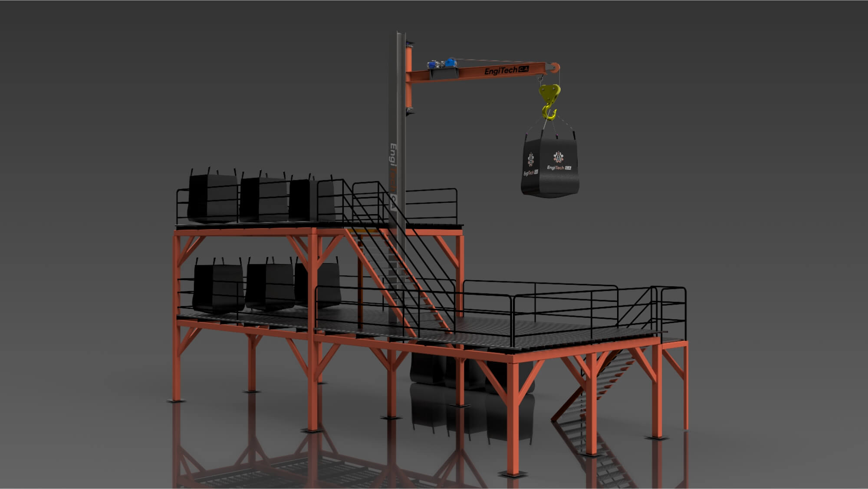Viewport: 868px width, 489px height.
Task: Click the gear logo on hanging bag left face
Action: click(x=530, y=159)
